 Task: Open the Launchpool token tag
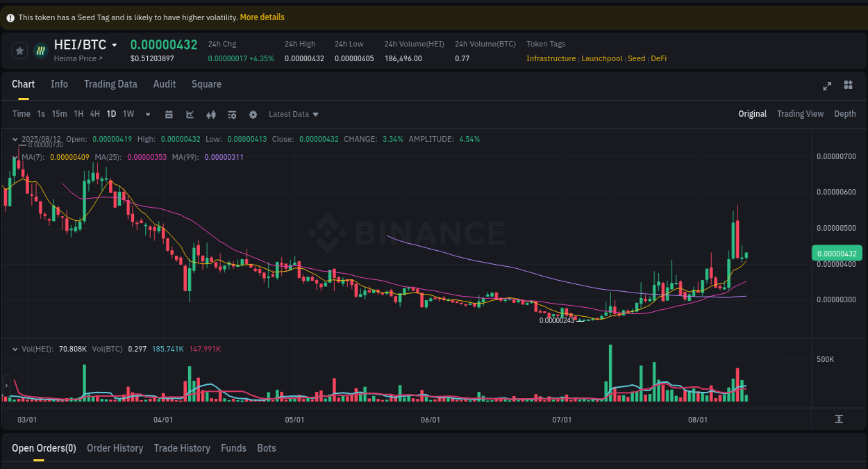(x=601, y=58)
